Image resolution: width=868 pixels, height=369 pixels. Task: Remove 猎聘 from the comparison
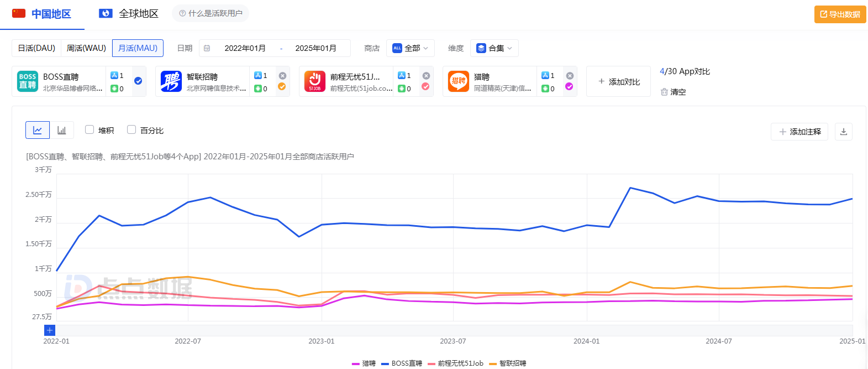pyautogui.click(x=570, y=76)
